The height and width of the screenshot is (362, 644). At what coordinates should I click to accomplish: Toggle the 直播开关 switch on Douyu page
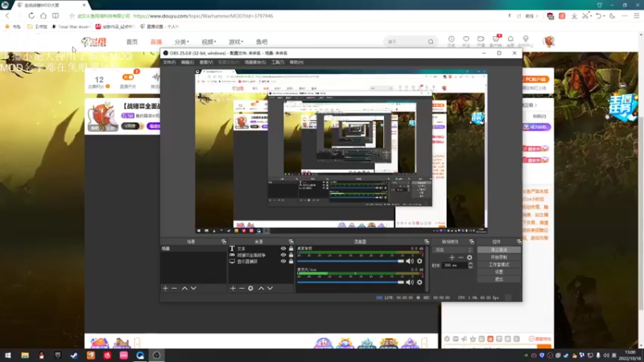point(128,77)
